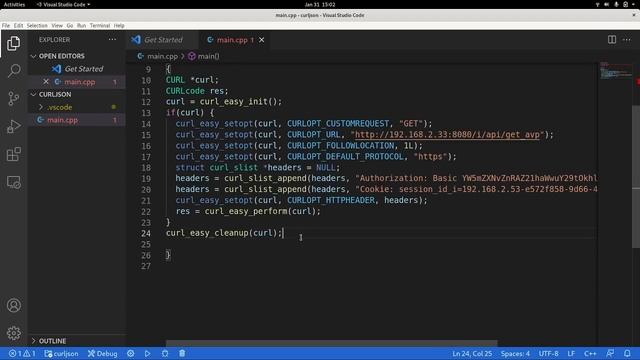Image resolution: width=640 pixels, height=360 pixels.
Task: Open the Search view in activity bar
Action: (x=13, y=71)
